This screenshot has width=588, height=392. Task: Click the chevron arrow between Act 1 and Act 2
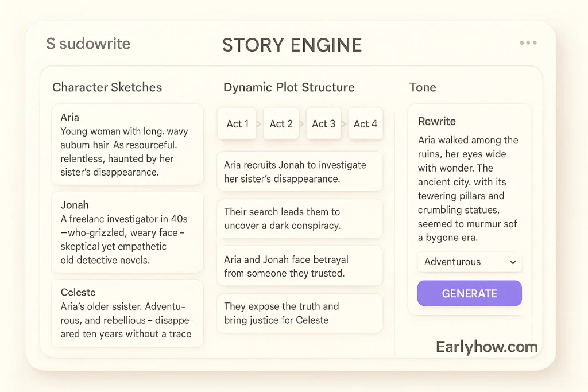[259, 124]
